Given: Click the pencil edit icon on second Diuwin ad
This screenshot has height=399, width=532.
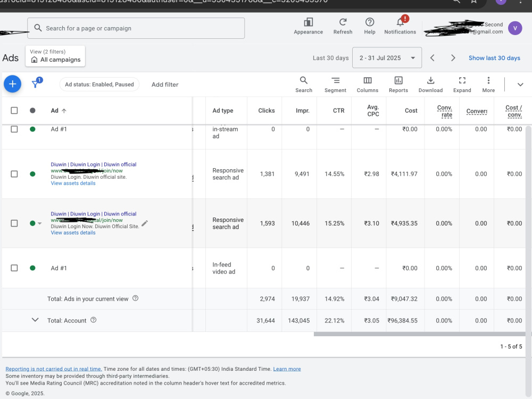Looking at the screenshot, I should [145, 223].
